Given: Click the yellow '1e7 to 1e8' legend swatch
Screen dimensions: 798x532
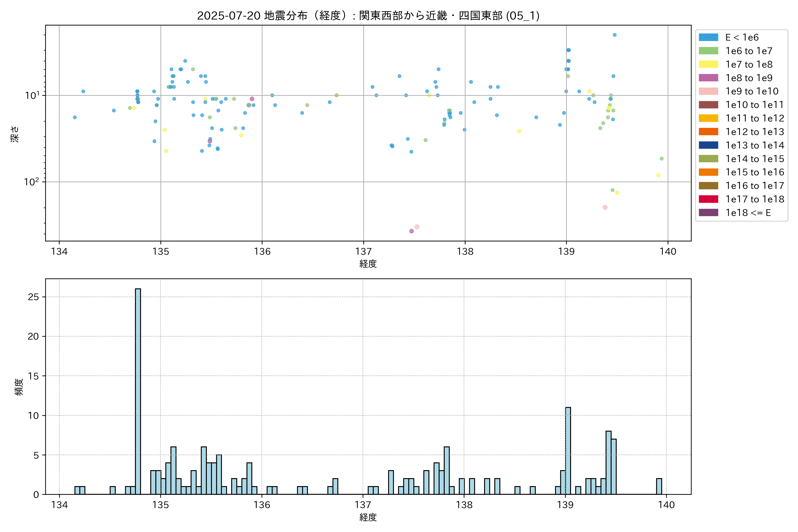Looking at the screenshot, I should click(708, 65).
